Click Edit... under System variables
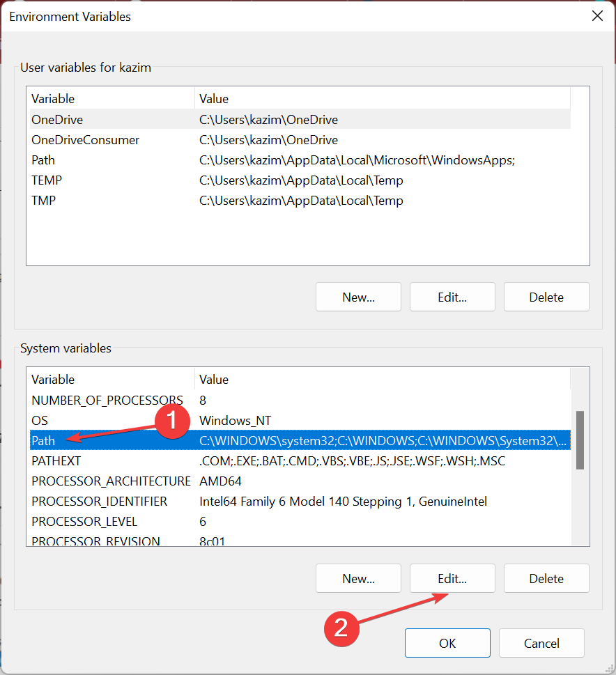The height and width of the screenshot is (675, 616). pos(452,579)
